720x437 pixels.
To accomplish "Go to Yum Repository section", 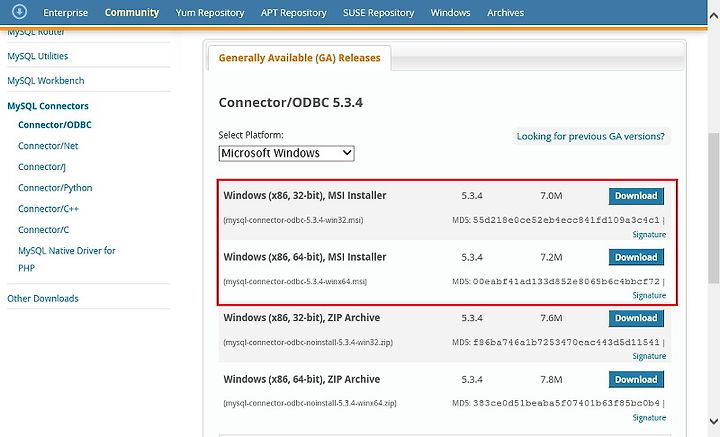I will tap(210, 13).
